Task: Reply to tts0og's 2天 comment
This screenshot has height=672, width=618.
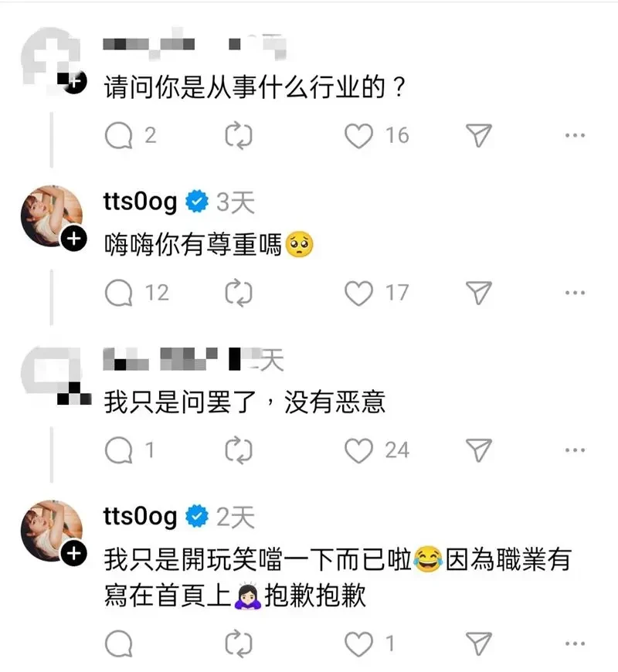Action: click(118, 643)
